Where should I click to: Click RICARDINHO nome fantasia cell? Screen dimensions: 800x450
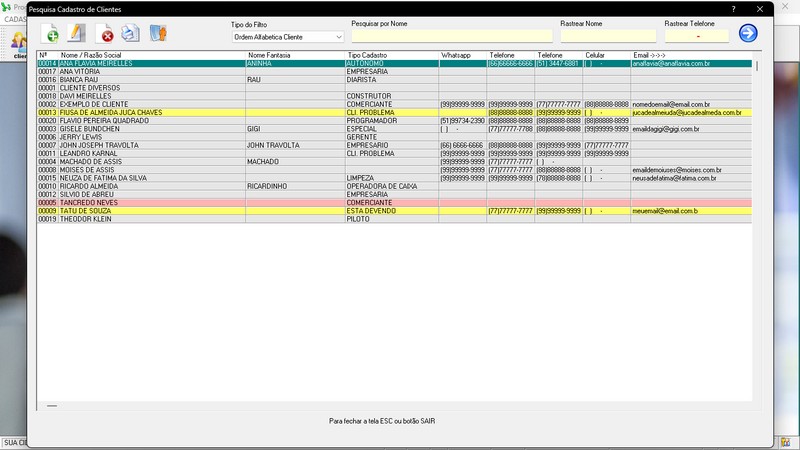295,186
